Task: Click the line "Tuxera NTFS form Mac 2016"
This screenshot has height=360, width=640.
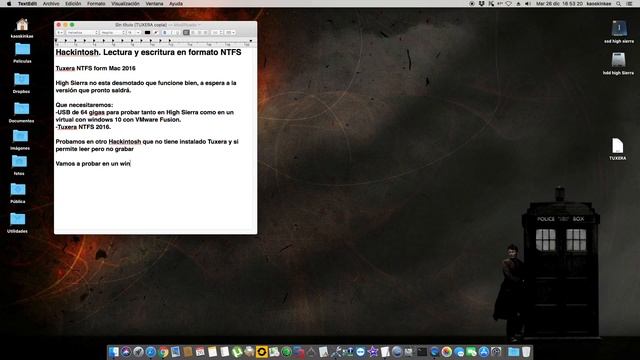Action: [x=96, y=68]
